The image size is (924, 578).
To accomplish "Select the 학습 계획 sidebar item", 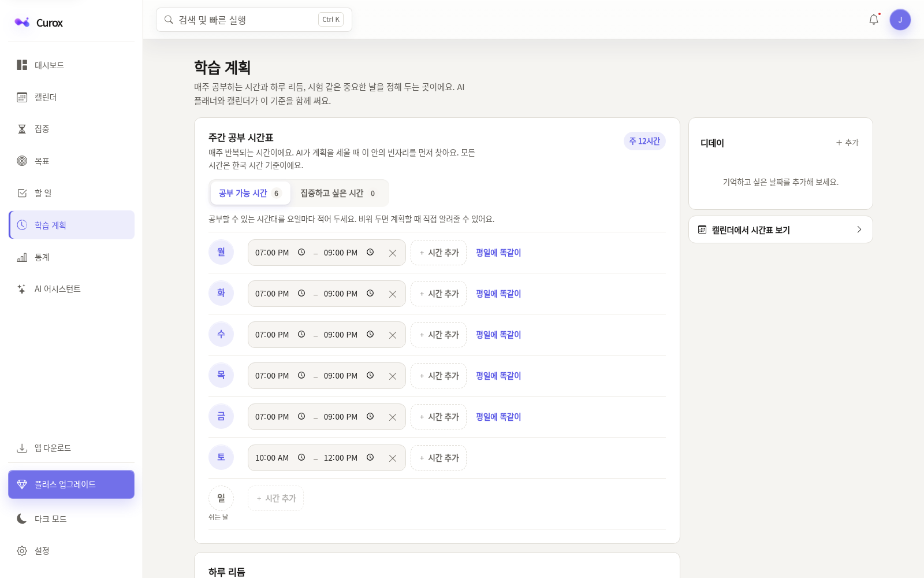I will tap(72, 225).
